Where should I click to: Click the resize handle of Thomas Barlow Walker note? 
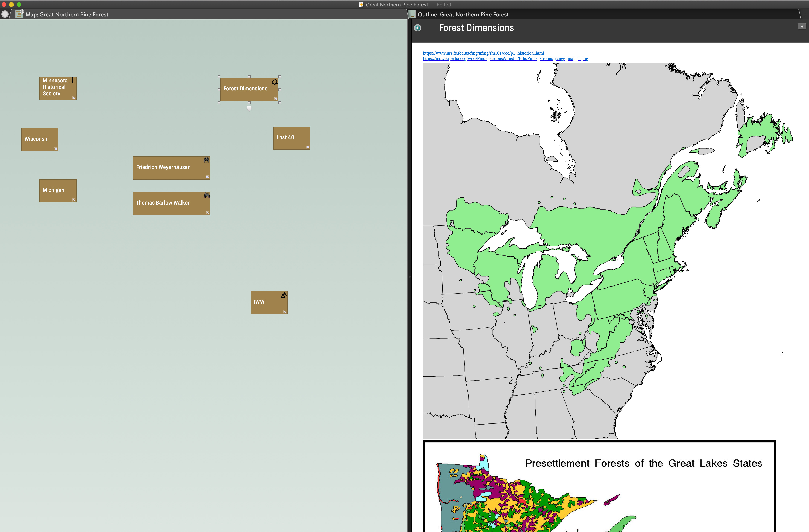click(208, 213)
